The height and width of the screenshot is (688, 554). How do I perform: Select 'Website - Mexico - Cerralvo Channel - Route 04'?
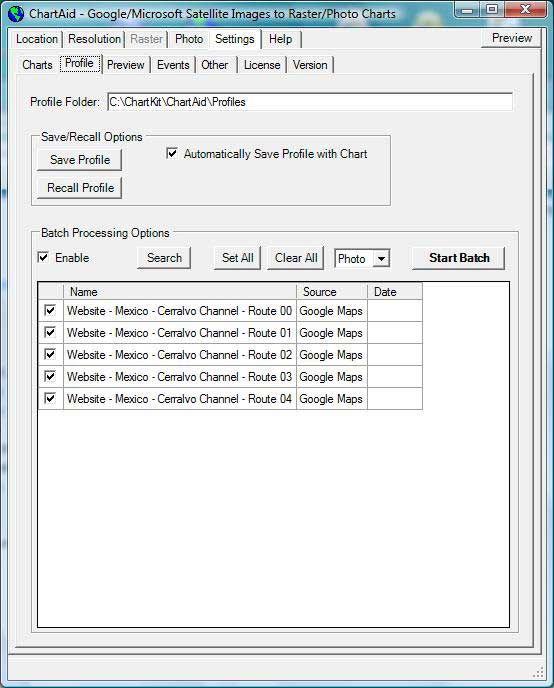click(x=179, y=399)
